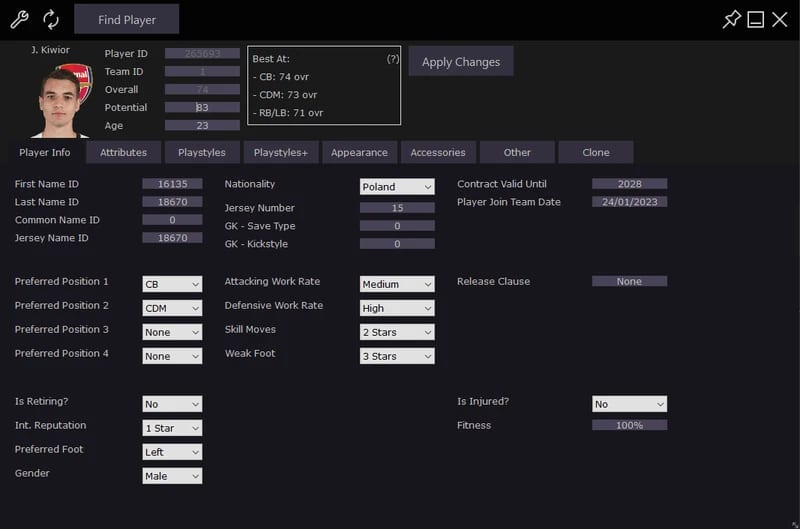Open the Weak Foot stars dropdown
Viewport: 800px width, 529px height.
tap(397, 356)
